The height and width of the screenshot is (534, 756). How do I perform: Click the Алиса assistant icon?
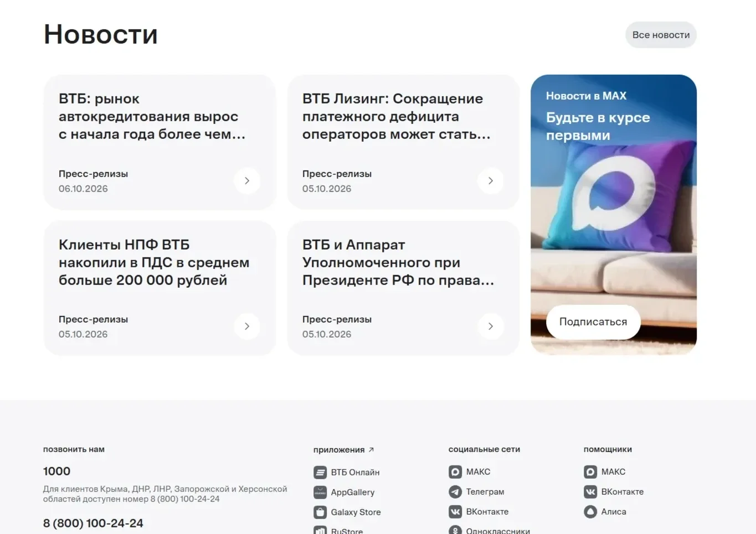(590, 511)
